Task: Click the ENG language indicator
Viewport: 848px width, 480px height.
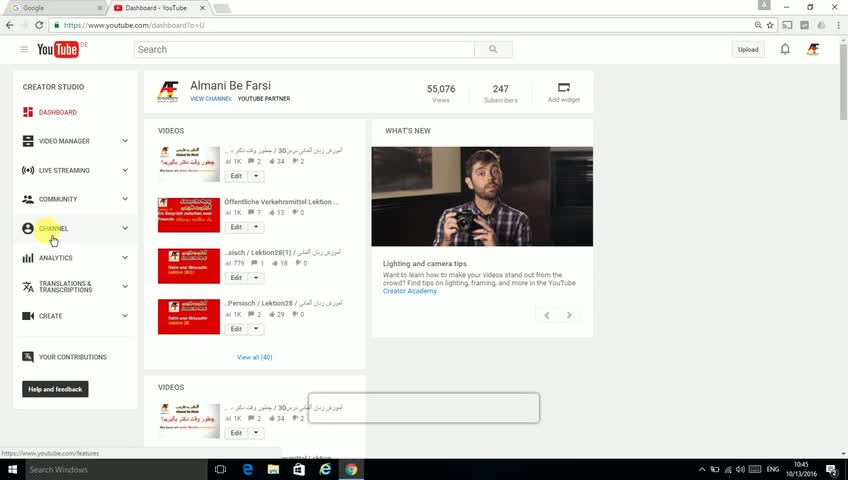Action: [x=773, y=469]
